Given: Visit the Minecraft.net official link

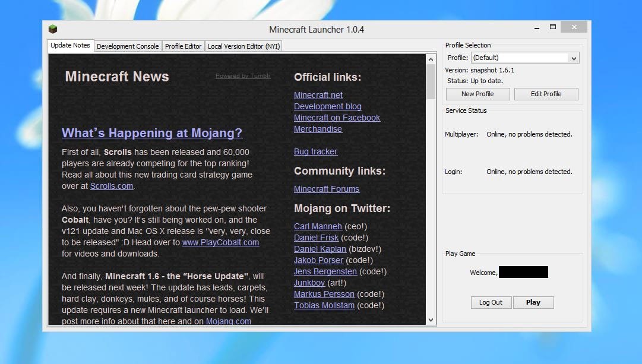Looking at the screenshot, I should point(318,95).
